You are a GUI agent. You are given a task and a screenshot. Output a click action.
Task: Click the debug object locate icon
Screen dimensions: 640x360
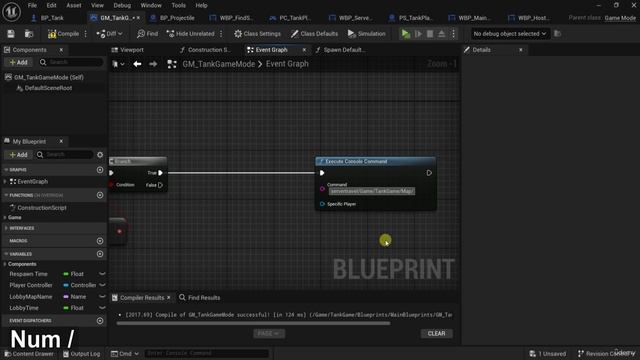[x=558, y=34]
